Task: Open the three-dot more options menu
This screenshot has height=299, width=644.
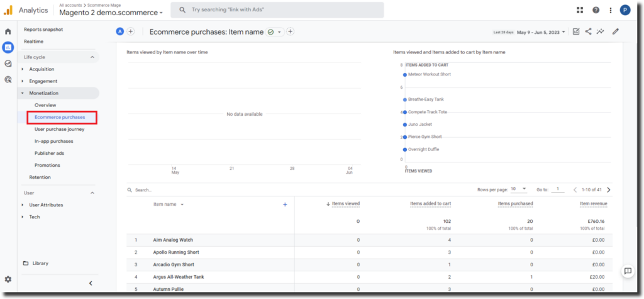Action: click(x=611, y=10)
